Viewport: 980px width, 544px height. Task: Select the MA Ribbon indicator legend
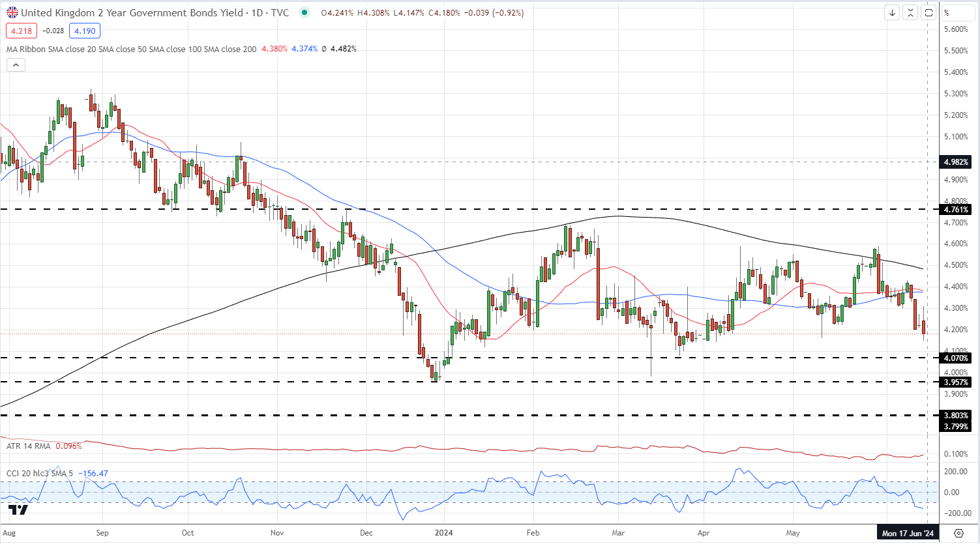[131, 49]
